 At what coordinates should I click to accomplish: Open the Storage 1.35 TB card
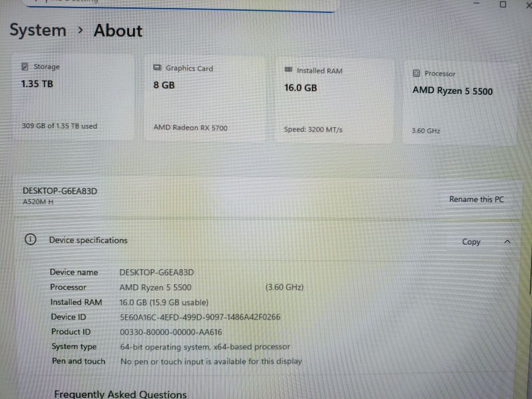pyautogui.click(x=73, y=97)
